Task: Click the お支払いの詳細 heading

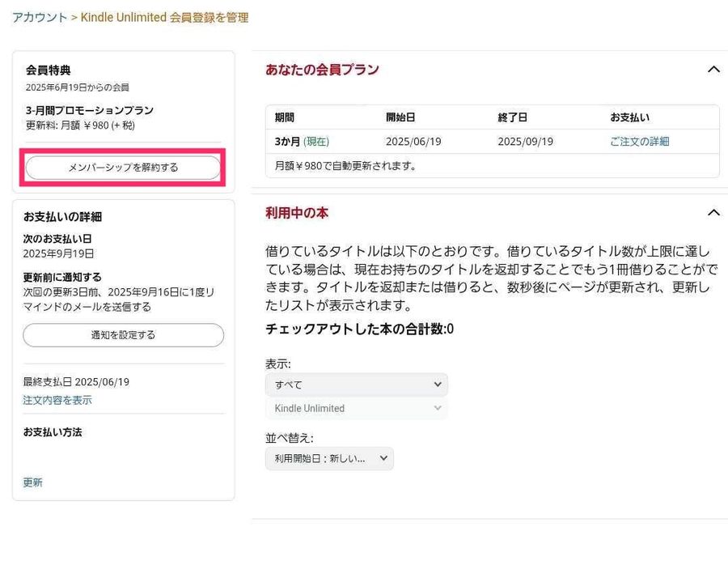Action: (x=62, y=217)
